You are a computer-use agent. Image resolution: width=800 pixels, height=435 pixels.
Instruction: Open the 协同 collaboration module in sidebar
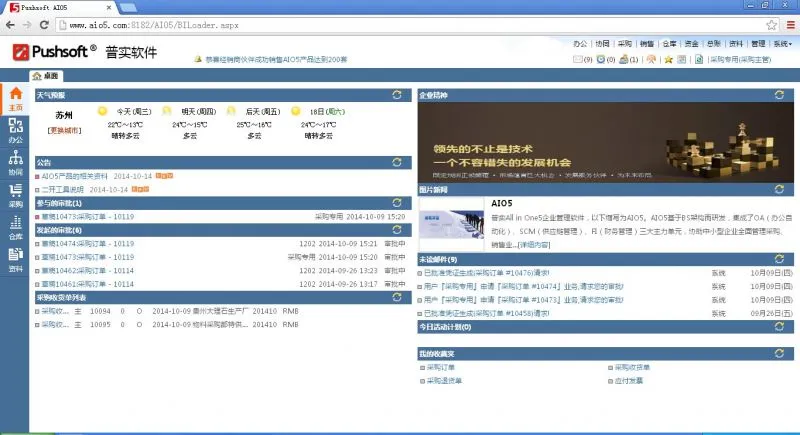click(x=15, y=163)
